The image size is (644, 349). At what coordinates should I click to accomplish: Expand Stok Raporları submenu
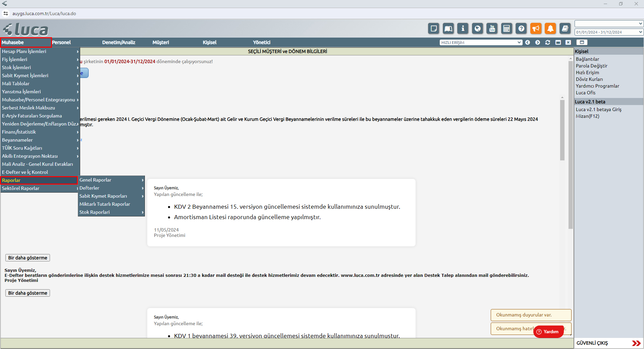[111, 212]
